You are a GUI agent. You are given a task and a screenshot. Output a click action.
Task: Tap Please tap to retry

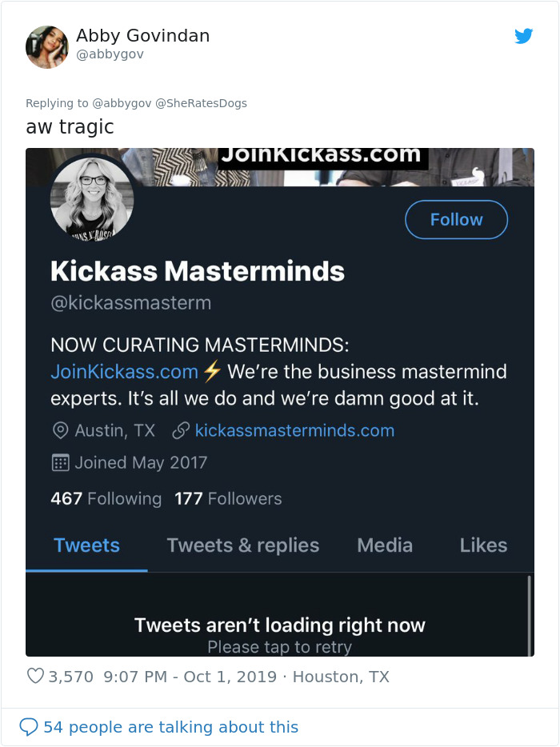point(280,647)
